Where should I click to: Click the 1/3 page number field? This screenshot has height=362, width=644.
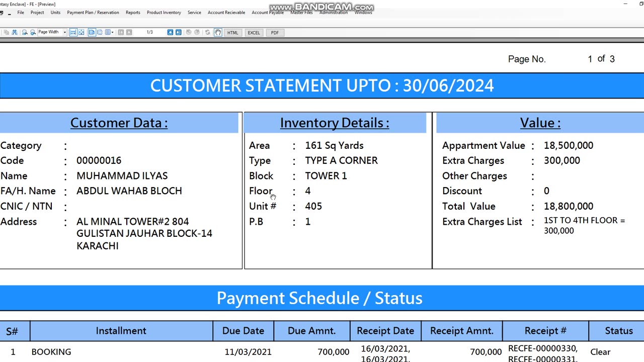click(x=149, y=32)
